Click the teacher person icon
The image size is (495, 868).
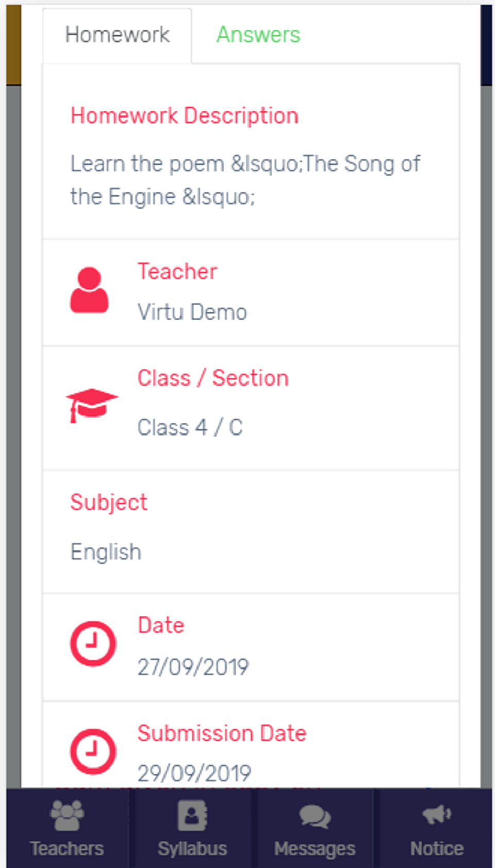pos(89,290)
